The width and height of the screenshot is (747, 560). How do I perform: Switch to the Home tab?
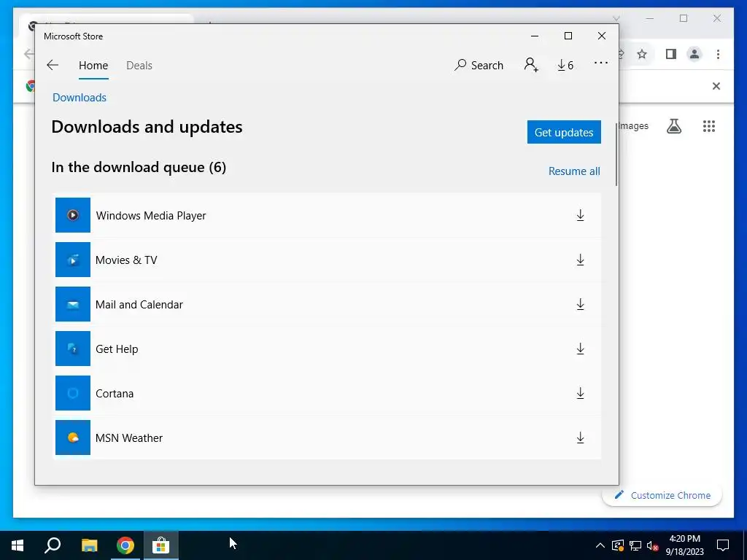click(x=93, y=65)
